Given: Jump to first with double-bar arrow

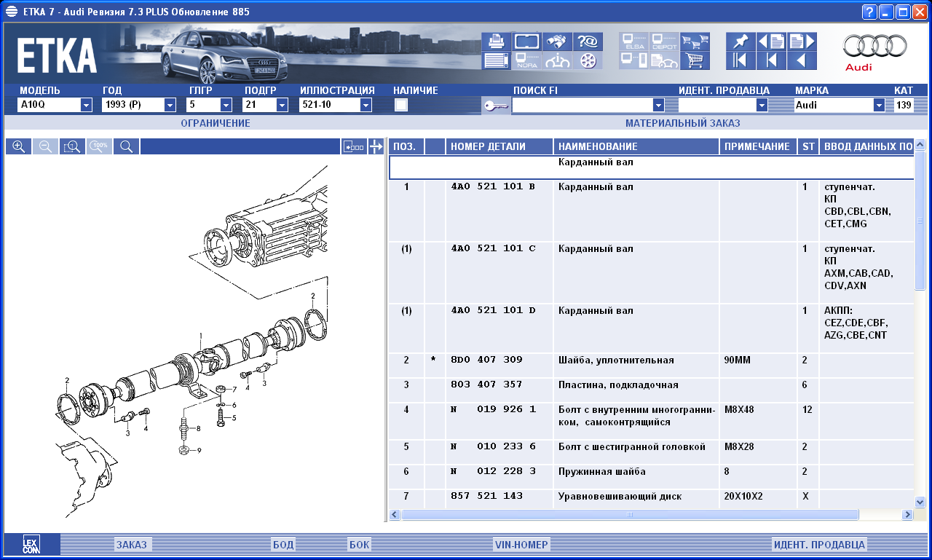Looking at the screenshot, I should point(741,60).
